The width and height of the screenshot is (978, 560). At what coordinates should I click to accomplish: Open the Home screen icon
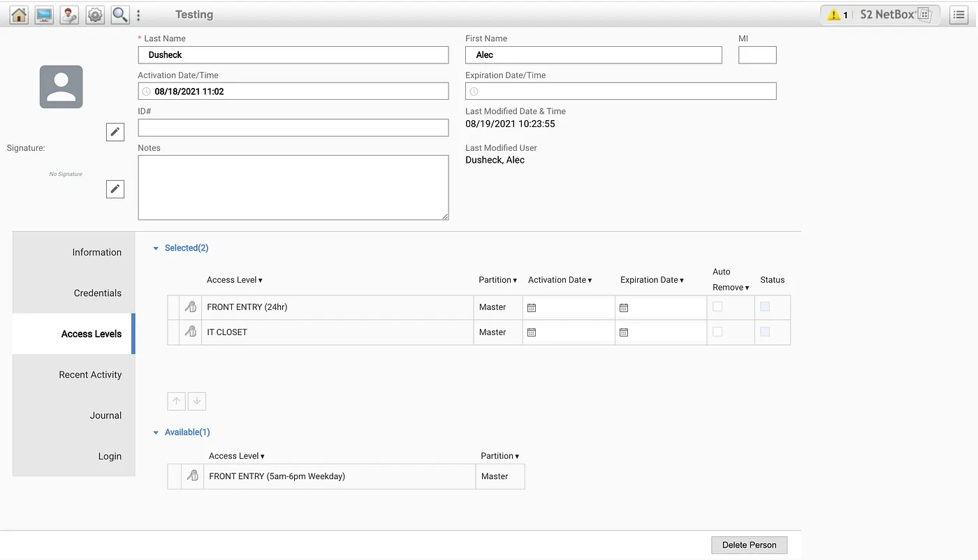(18, 14)
